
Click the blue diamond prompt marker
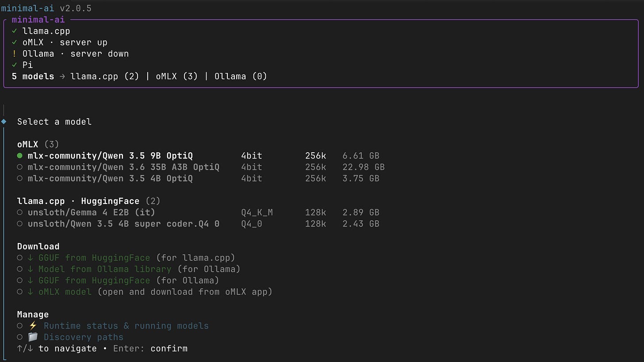4,122
